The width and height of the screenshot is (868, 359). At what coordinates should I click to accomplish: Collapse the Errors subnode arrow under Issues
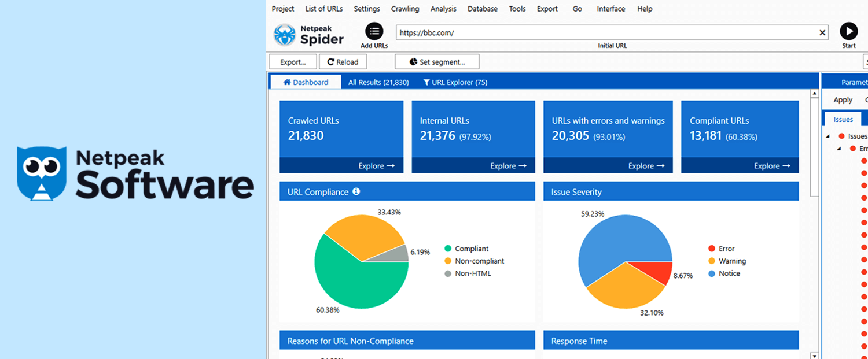click(x=839, y=149)
